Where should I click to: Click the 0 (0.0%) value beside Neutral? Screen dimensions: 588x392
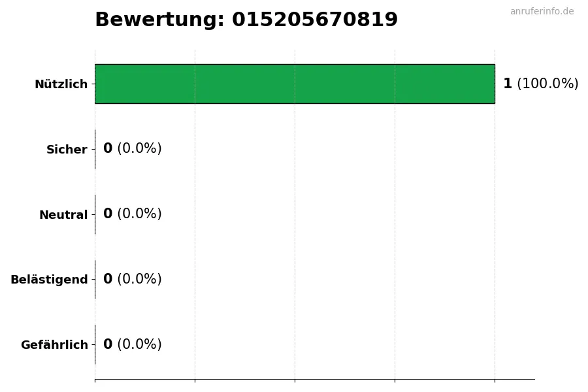(x=132, y=214)
